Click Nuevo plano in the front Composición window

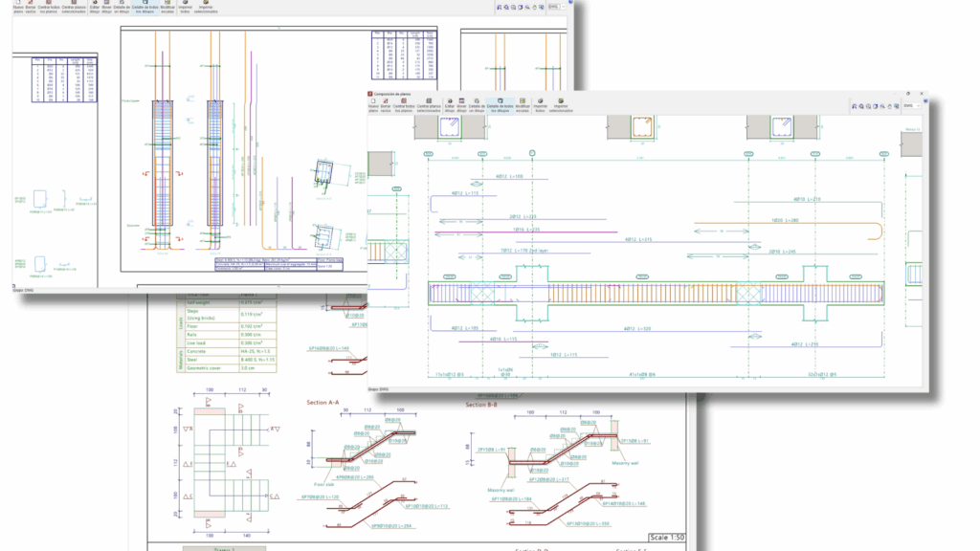click(x=373, y=105)
